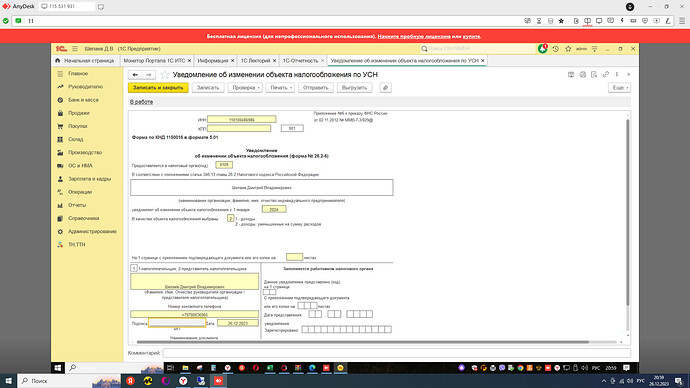Open the Еще dropdown menu
Screen dimensions: 690x388
(619, 88)
